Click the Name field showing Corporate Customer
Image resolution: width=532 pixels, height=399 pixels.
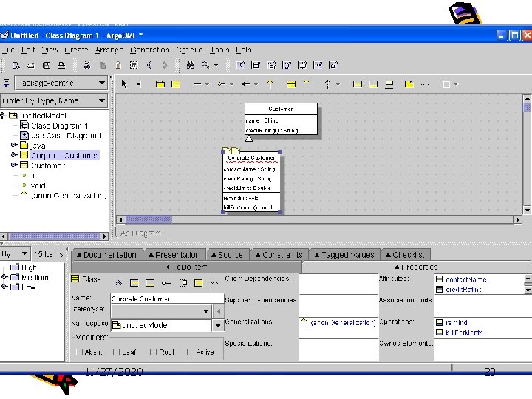tap(167, 299)
